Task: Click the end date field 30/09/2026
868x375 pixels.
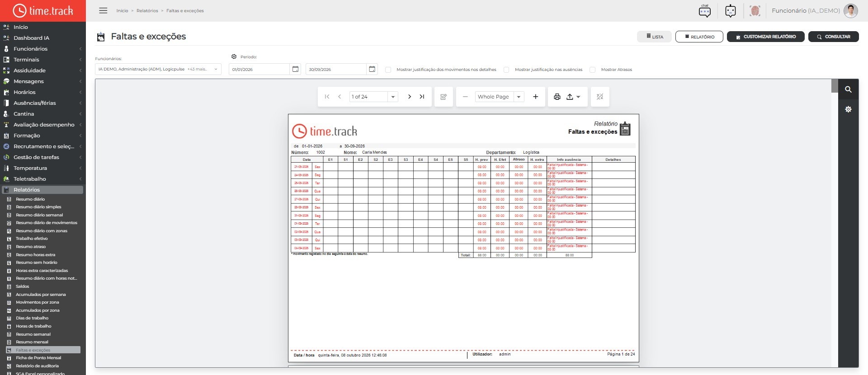Action: 336,69
